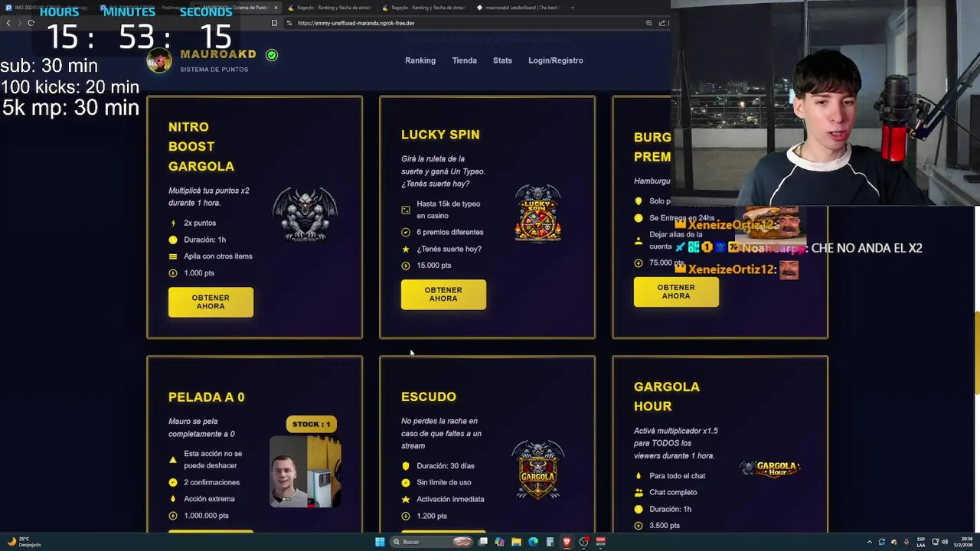Image resolution: width=980 pixels, height=551 pixels.
Task: Open Task View from the taskbar
Action: pos(483,542)
